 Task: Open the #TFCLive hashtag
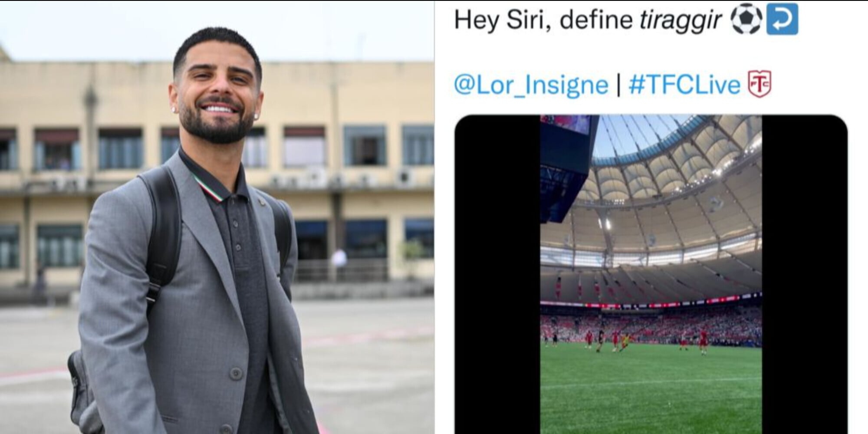tap(684, 84)
